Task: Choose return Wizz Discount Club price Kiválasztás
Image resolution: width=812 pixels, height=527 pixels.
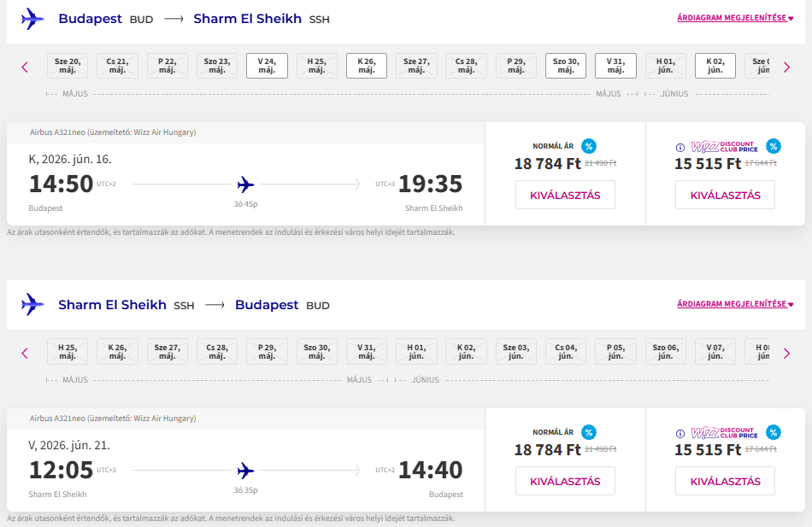Action: tap(725, 481)
